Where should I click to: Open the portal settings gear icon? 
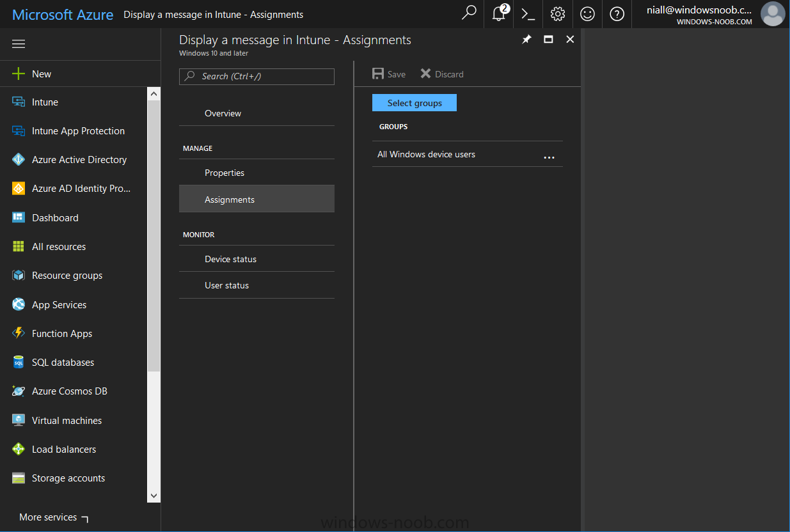coord(558,14)
